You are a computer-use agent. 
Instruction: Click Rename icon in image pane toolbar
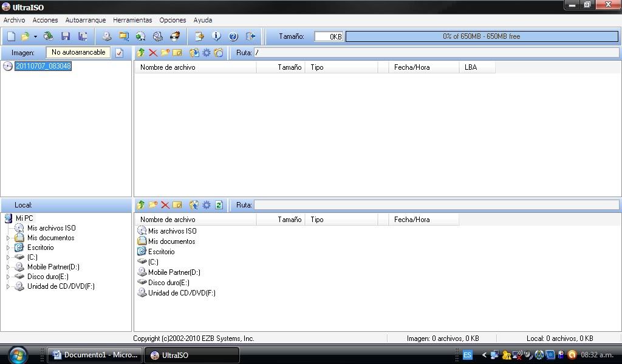coord(177,53)
